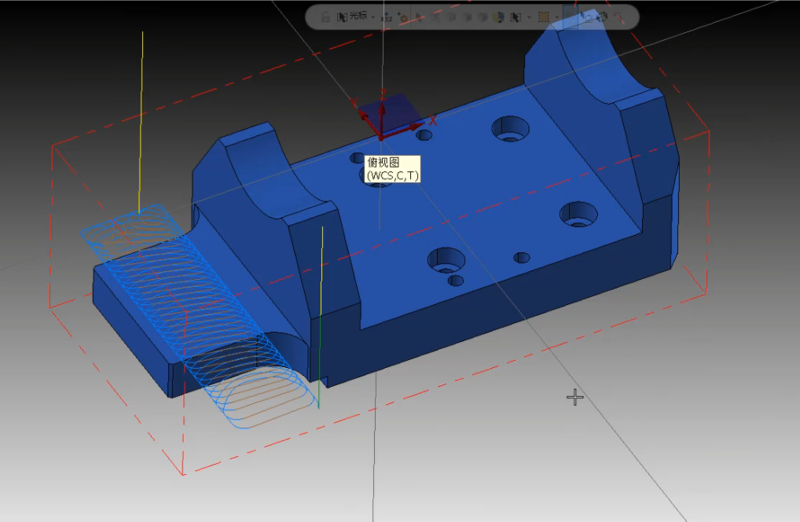
Task: Click the selection arrow cursor icon in toolbar
Action: (x=513, y=17)
